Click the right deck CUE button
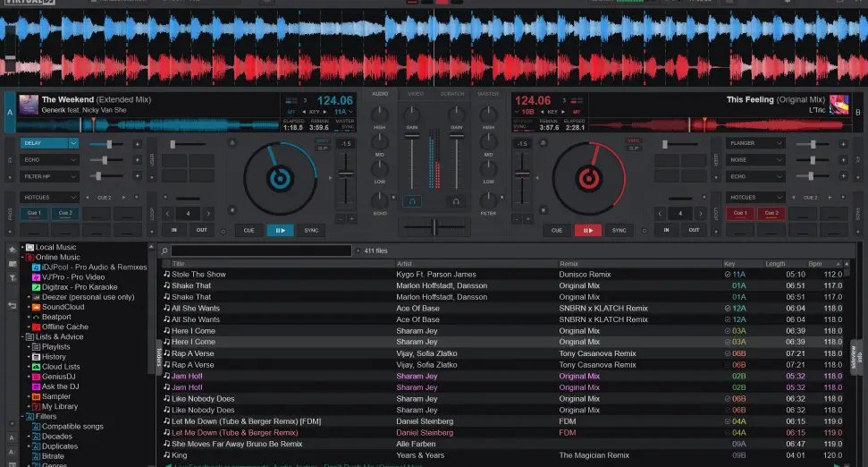Image resolution: width=868 pixels, height=467 pixels. pos(557,230)
